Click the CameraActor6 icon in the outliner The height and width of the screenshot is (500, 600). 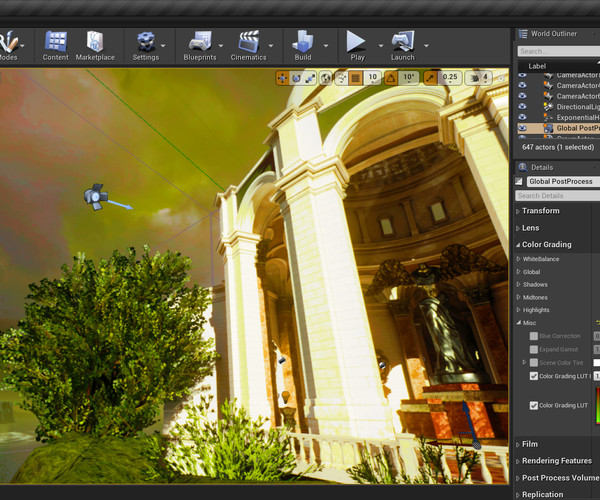coord(548,96)
